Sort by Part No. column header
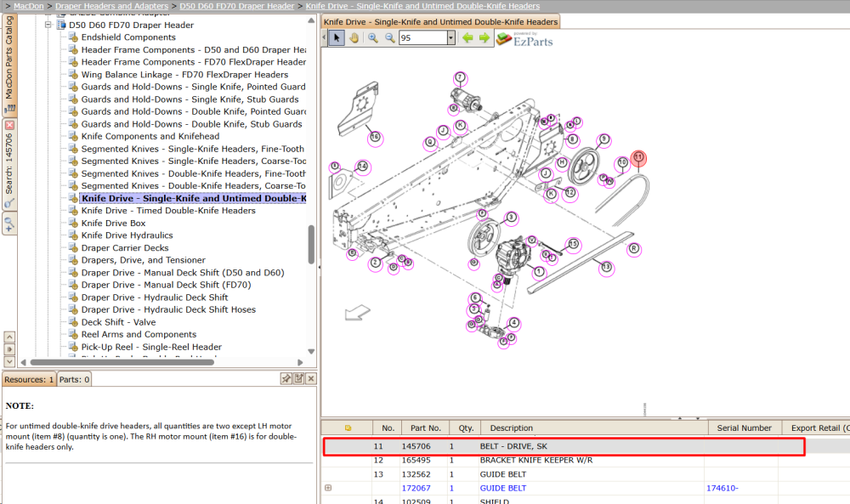This screenshot has width=850, height=504. (x=426, y=428)
